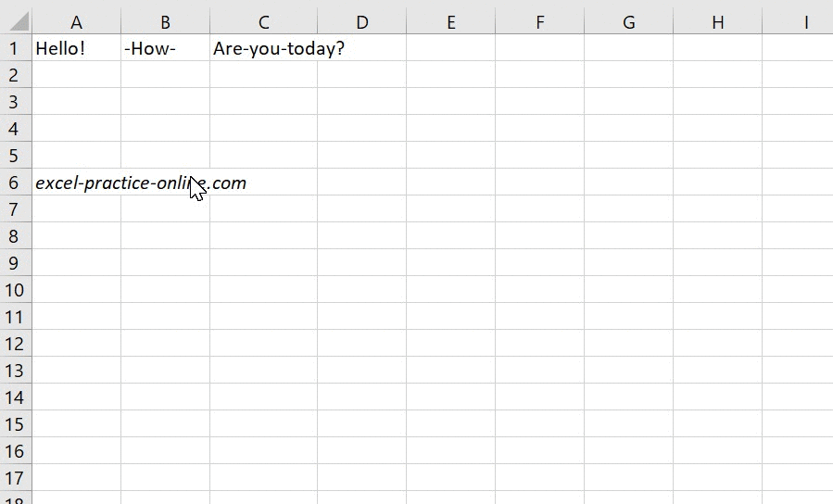The height and width of the screenshot is (504, 833).
Task: Select column A header
Action: [76, 22]
